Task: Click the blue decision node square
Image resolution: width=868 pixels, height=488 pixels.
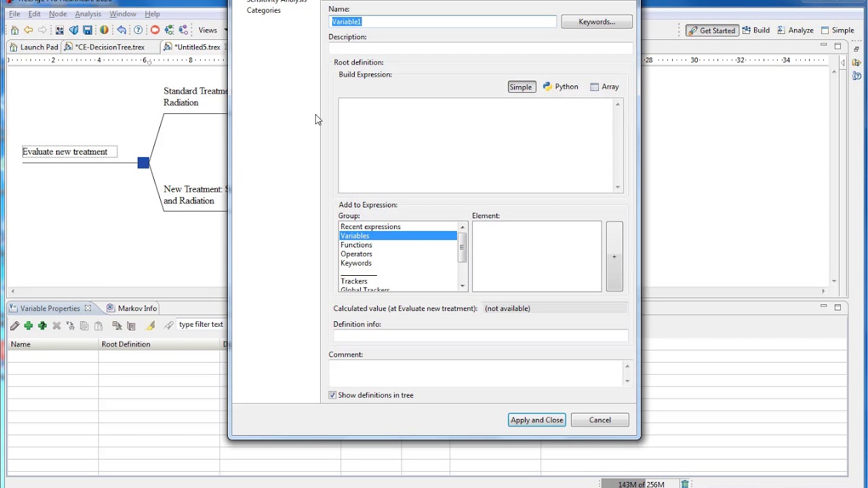Action: pos(143,163)
